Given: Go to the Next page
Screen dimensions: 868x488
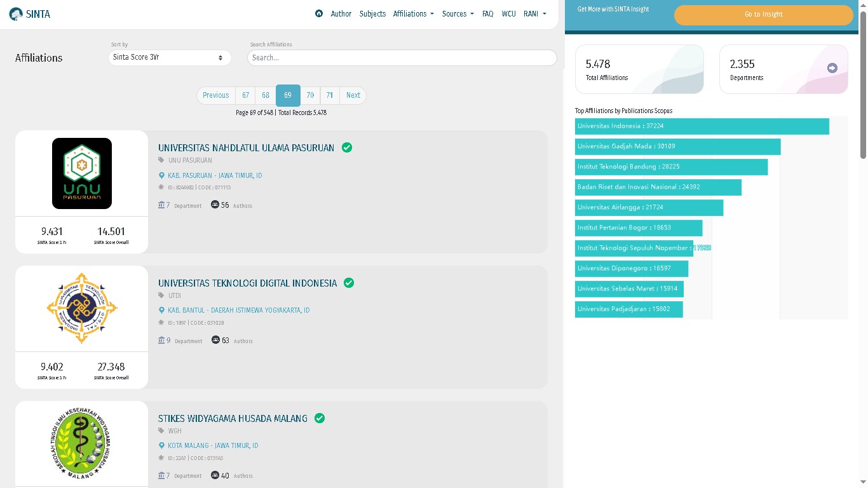Looking at the screenshot, I should 353,95.
